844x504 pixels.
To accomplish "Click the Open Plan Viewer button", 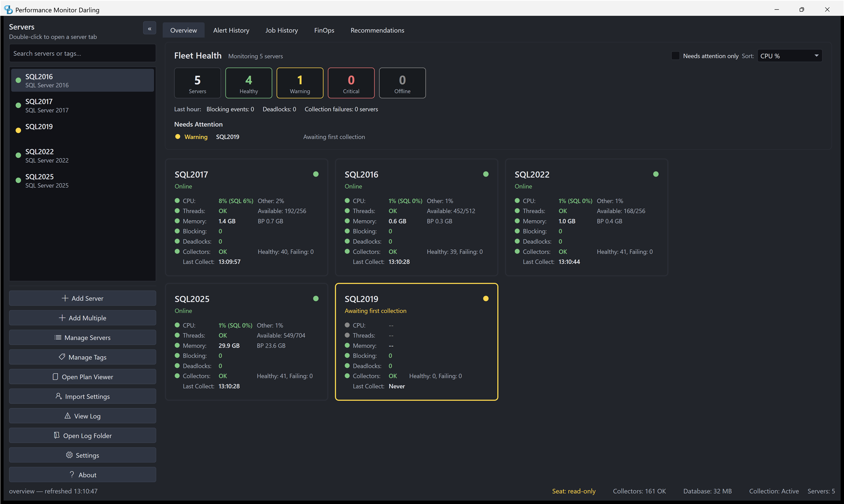I will click(x=82, y=377).
